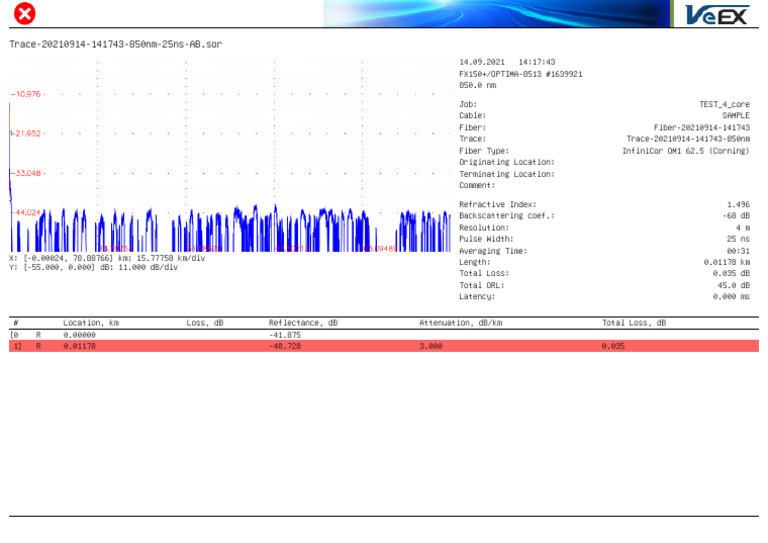The image size is (768, 543).
Task: Select trace file name Trace-20210914-141743-850nm-25ns-AB.sor
Action: [x=116, y=44]
